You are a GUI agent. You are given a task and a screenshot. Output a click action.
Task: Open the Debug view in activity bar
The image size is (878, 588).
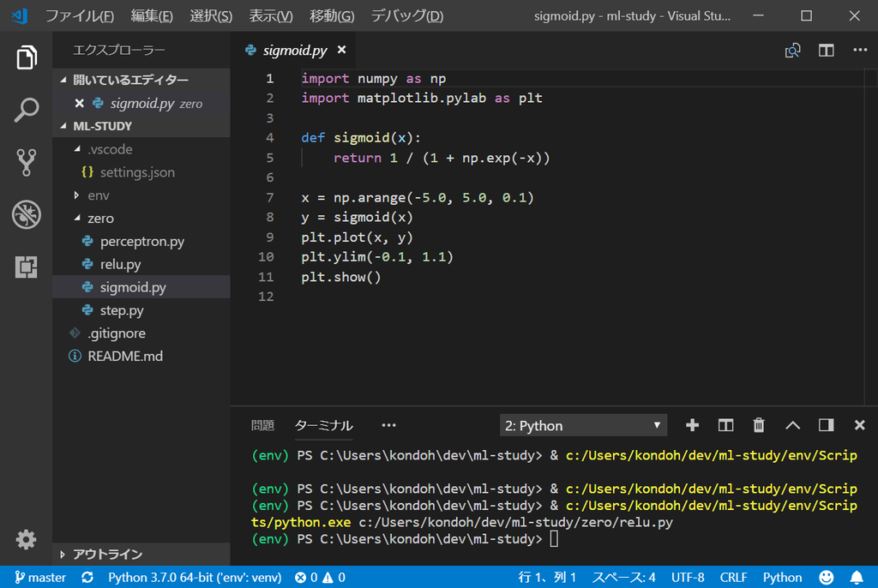click(27, 214)
